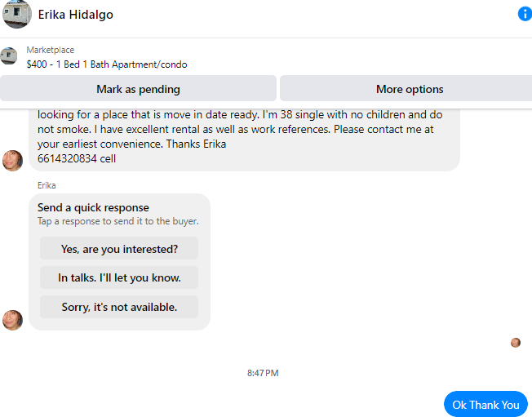Click the "Erika" sender name label
This screenshot has height=417, width=532.
coord(48,185)
